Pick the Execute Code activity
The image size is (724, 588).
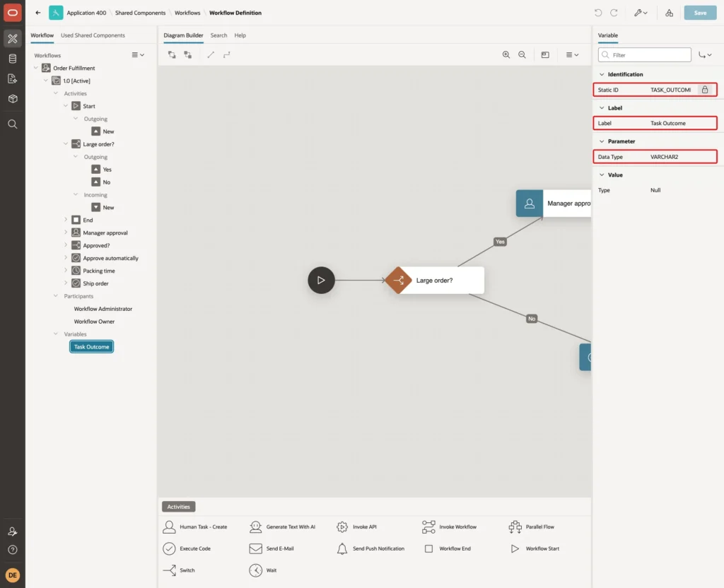(187, 548)
